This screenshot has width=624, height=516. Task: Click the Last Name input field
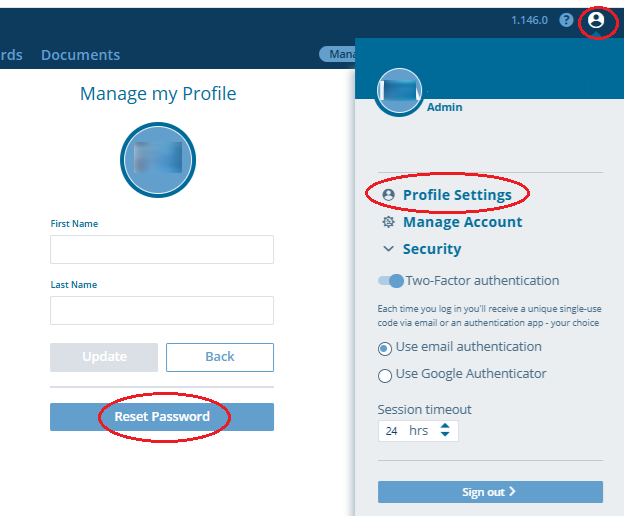click(162, 310)
